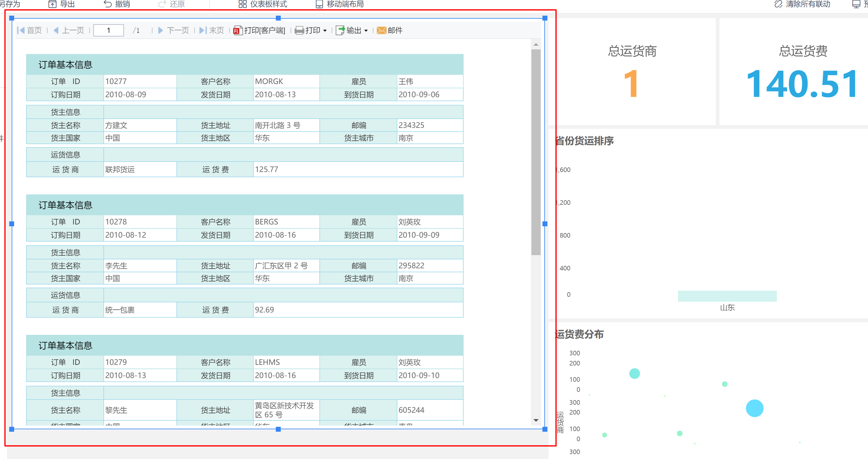Click employee cell 王伟
868x459 pixels.
(x=430, y=82)
